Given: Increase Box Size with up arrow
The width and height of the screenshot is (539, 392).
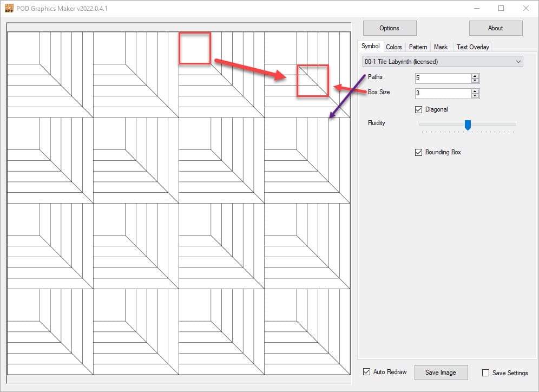Looking at the screenshot, I should [475, 91].
